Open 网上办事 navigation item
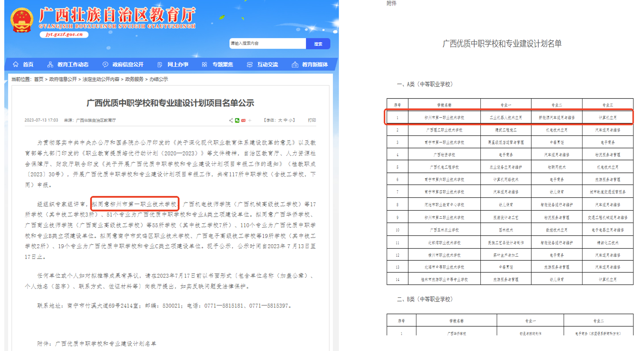Viewport: 644px width, 351px height. (x=178, y=64)
